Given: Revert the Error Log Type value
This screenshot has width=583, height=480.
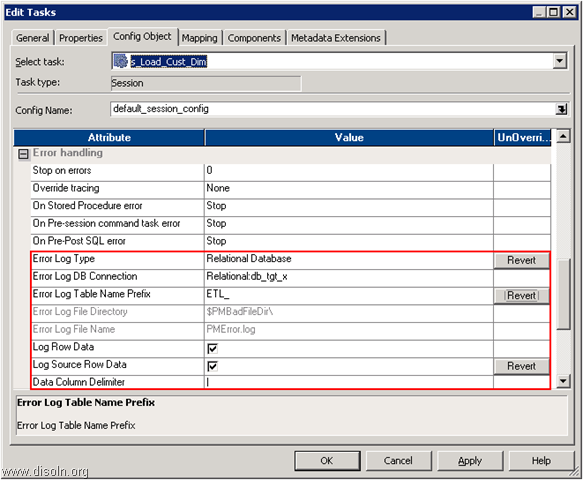Looking at the screenshot, I should (x=521, y=260).
